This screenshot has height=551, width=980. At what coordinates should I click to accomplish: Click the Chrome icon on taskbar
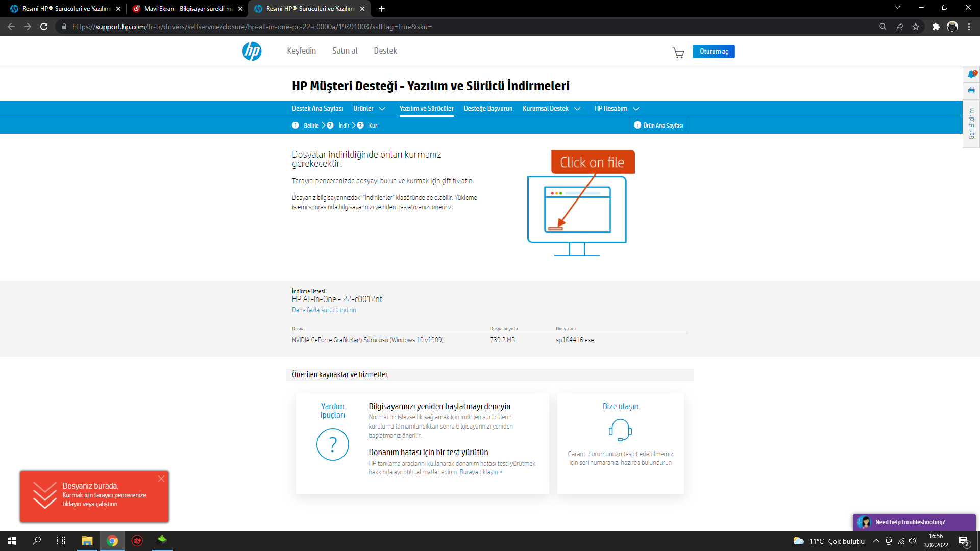click(x=112, y=541)
